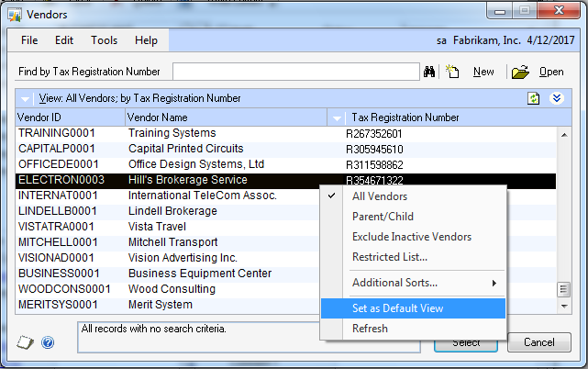Open the Tools menu
The width and height of the screenshot is (588, 369).
[x=105, y=40]
